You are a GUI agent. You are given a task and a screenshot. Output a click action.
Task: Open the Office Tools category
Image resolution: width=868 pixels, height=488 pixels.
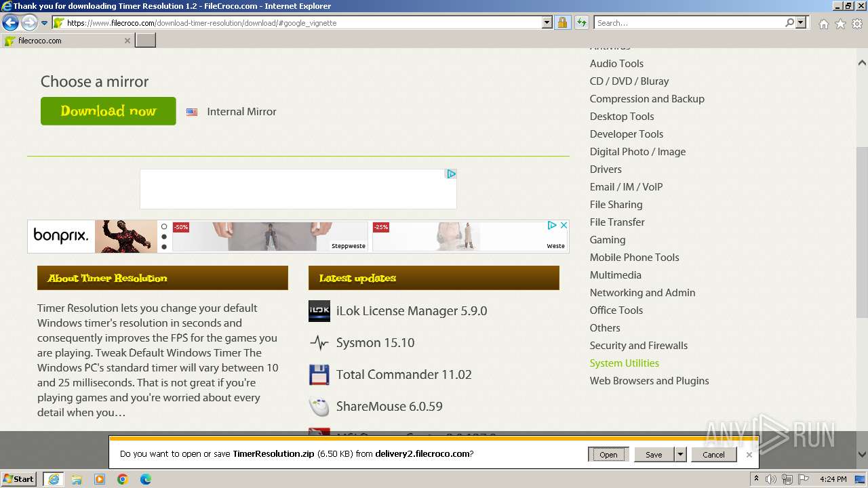point(616,310)
